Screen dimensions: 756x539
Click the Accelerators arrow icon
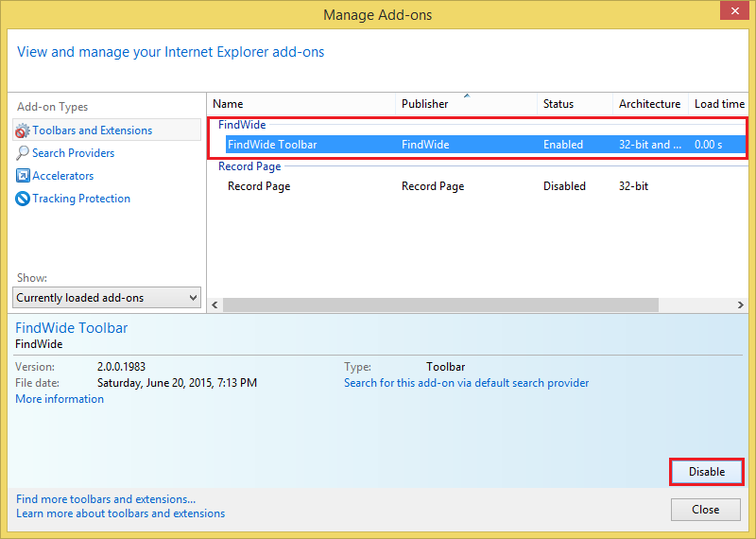pyautogui.click(x=23, y=176)
